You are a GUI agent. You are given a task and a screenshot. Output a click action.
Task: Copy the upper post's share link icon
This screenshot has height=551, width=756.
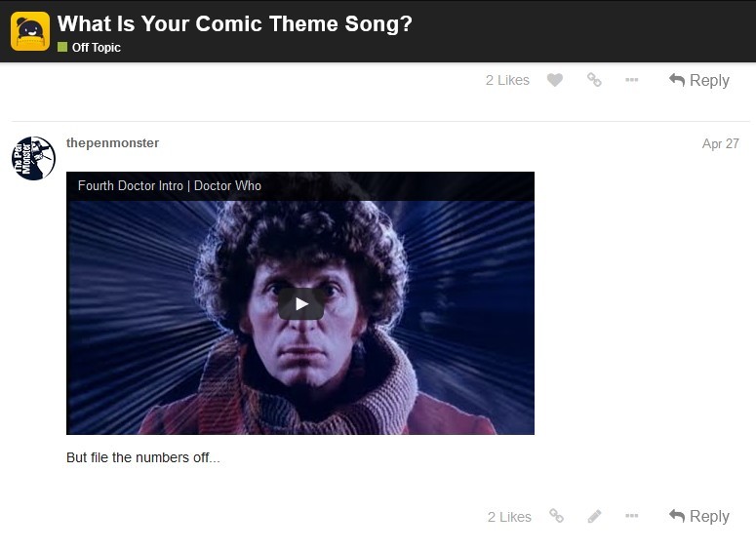pos(594,80)
